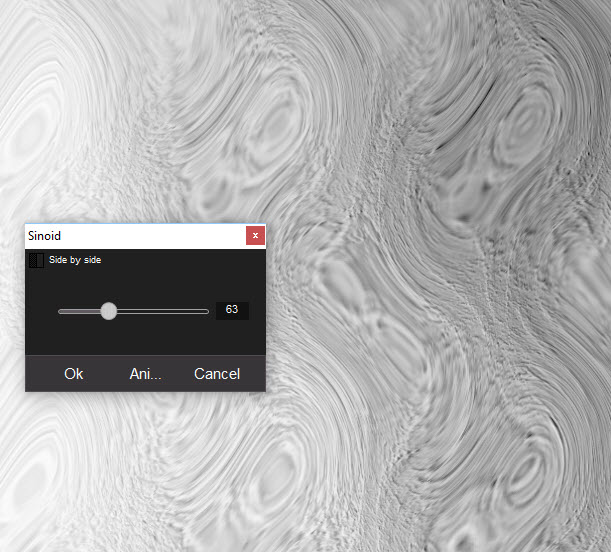The height and width of the screenshot is (552, 611).
Task: Click the far left end of slider
Action: (x=61, y=311)
